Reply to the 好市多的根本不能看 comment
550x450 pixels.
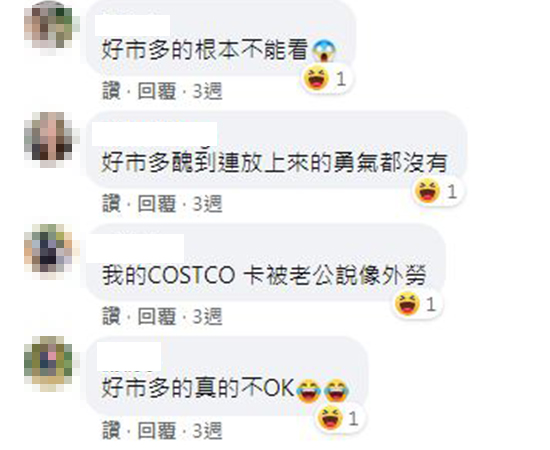[x=156, y=91]
